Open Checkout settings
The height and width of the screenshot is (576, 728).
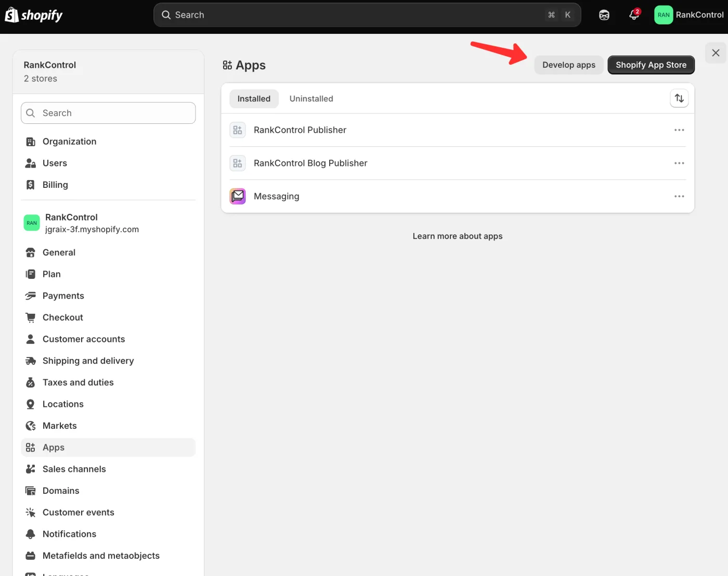tap(108, 317)
